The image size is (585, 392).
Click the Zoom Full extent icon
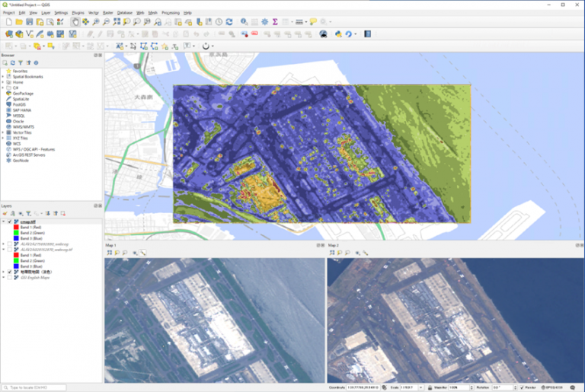117,22
